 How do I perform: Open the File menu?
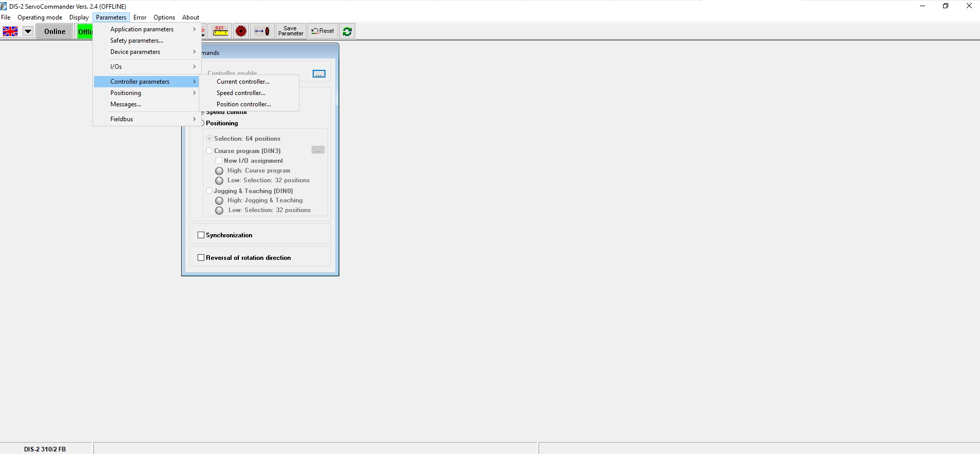click(x=6, y=17)
